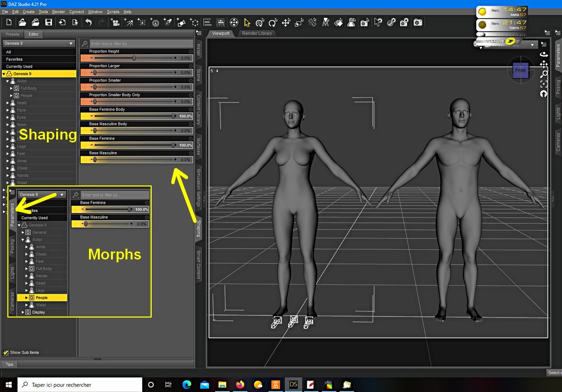Select the Scale tool icon
562x392 pixels.
[x=299, y=22]
